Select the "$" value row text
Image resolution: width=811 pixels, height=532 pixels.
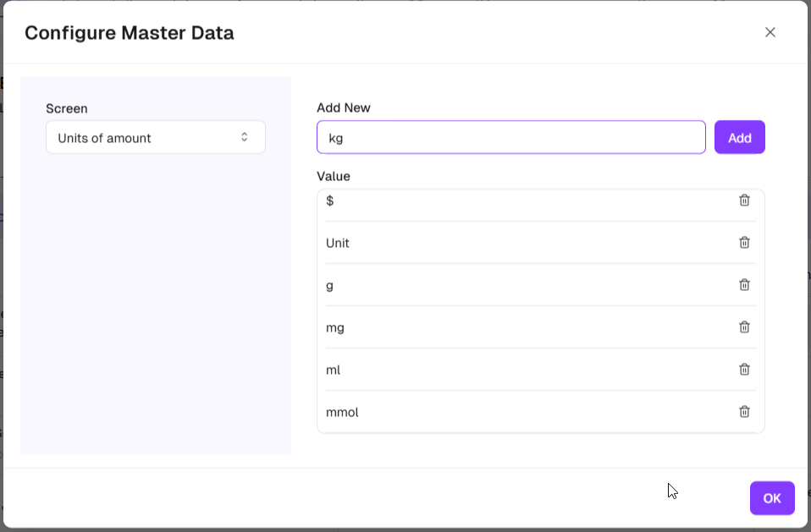pyautogui.click(x=330, y=200)
